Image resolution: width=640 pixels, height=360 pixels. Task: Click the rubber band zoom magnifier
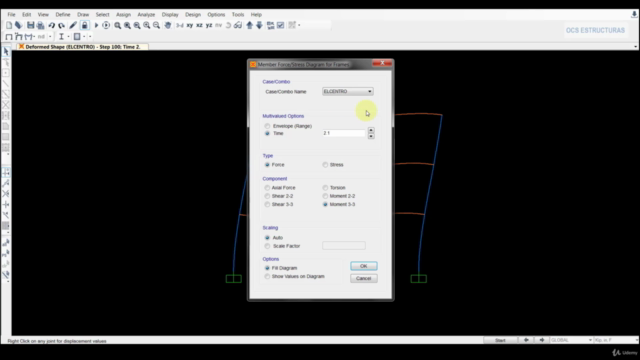tap(118, 25)
